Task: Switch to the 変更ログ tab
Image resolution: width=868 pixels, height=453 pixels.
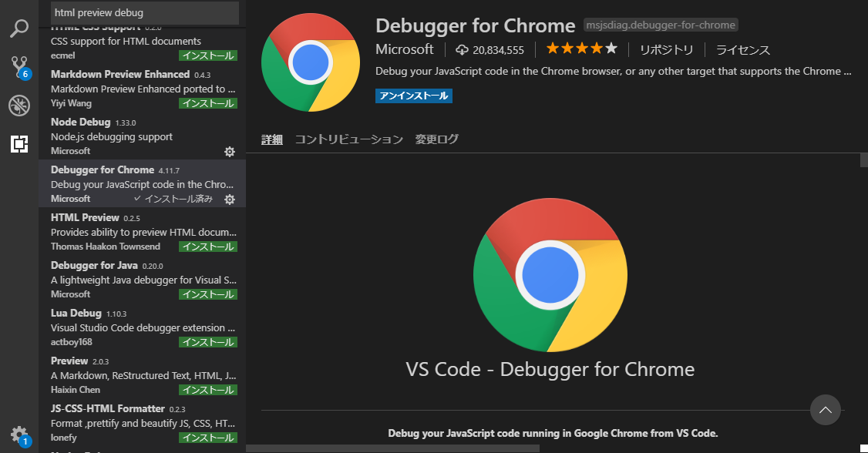Action: [436, 139]
